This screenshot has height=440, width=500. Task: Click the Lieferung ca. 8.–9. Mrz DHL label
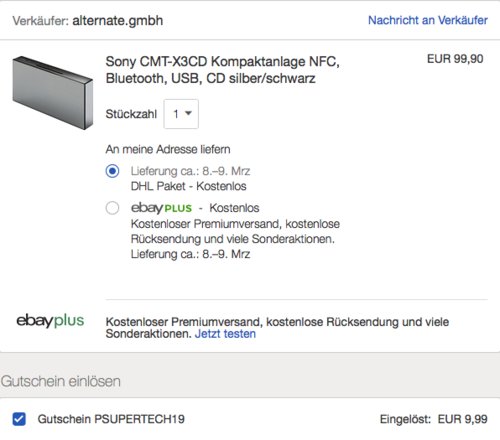coord(190,171)
